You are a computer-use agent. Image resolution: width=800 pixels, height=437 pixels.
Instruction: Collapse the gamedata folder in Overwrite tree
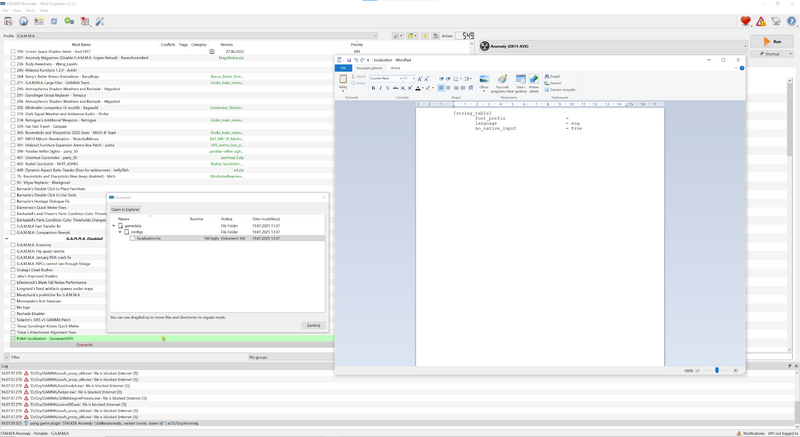tap(114, 226)
